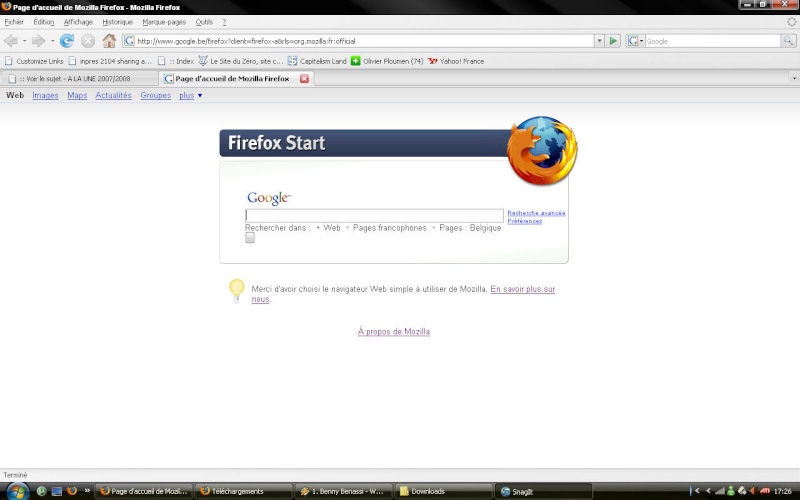Image resolution: width=800 pixels, height=500 pixels.
Task: Click the Images link
Action: 45,95
